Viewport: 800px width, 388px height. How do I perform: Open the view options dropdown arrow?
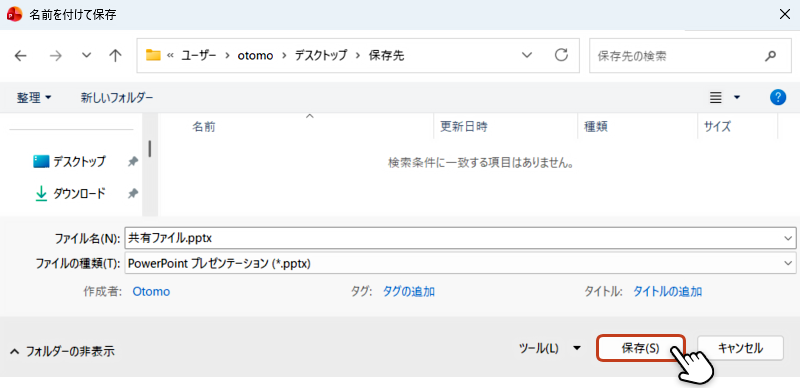(737, 98)
